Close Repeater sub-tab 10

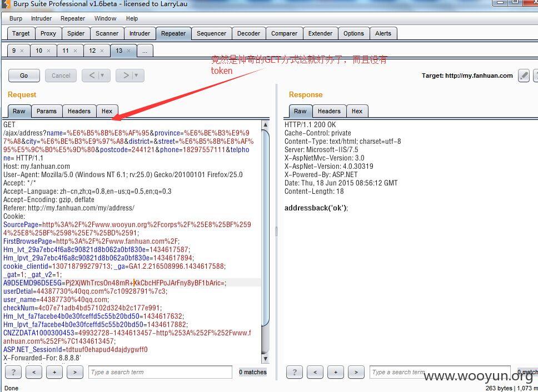point(49,51)
